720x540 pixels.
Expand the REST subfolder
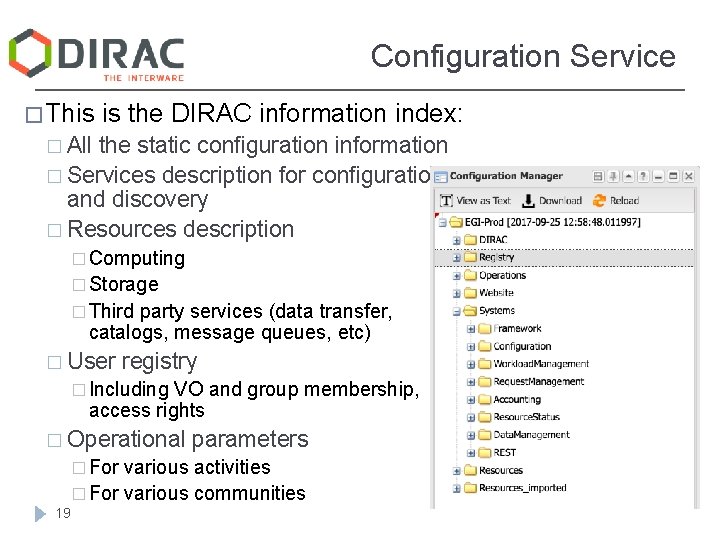point(471,453)
